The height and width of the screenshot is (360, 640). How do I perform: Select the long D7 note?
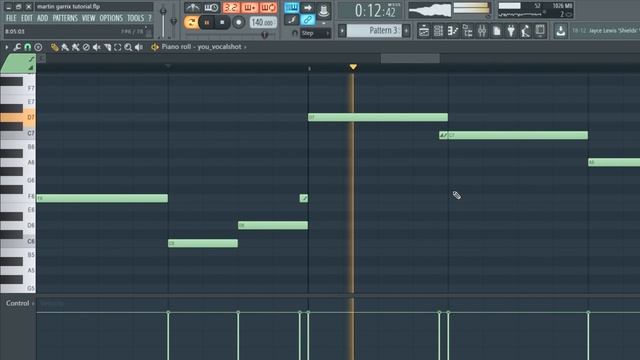click(x=378, y=118)
